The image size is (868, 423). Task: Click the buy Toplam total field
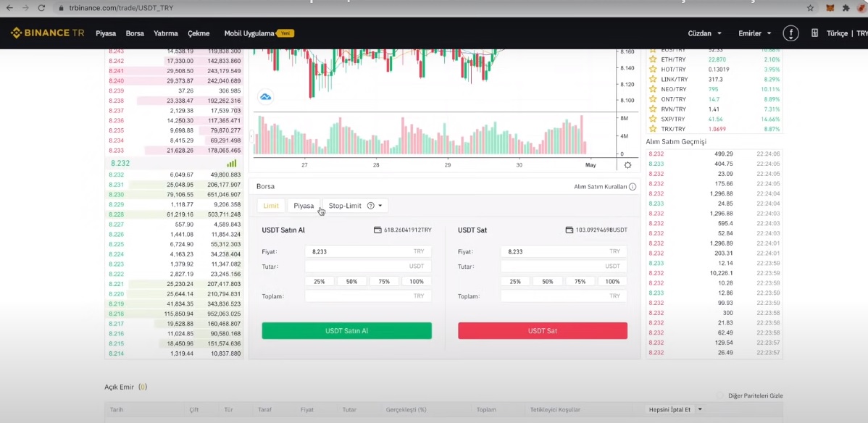368,296
